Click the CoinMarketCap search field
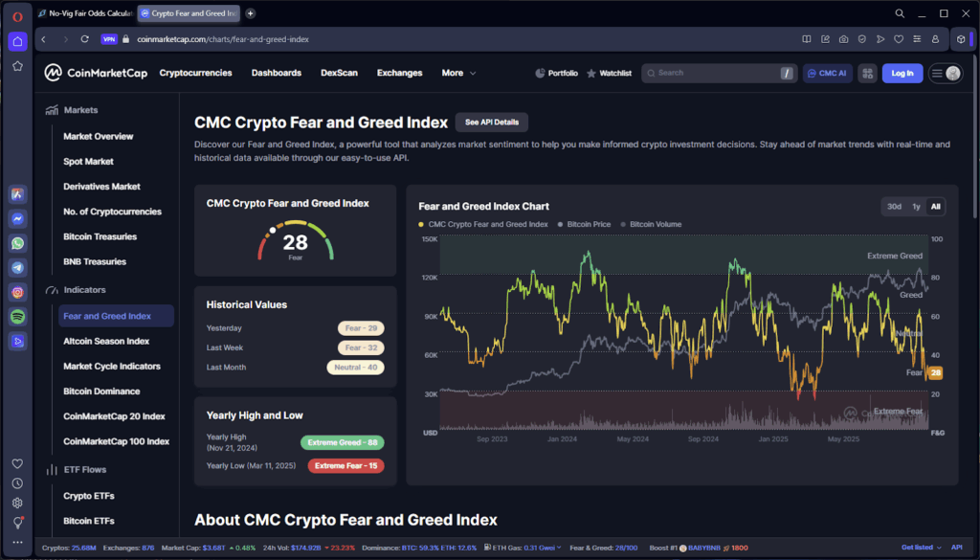The width and height of the screenshot is (980, 560). coord(718,73)
